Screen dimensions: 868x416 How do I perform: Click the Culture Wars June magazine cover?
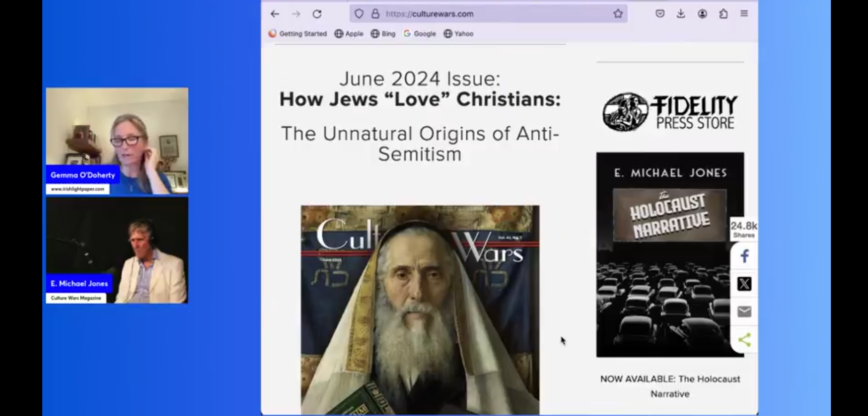420,310
